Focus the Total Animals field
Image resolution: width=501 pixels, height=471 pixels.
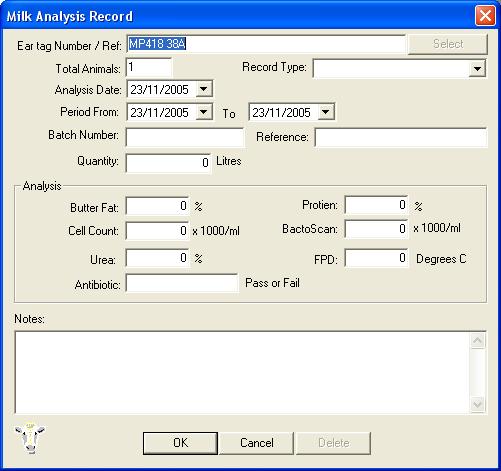(149, 67)
